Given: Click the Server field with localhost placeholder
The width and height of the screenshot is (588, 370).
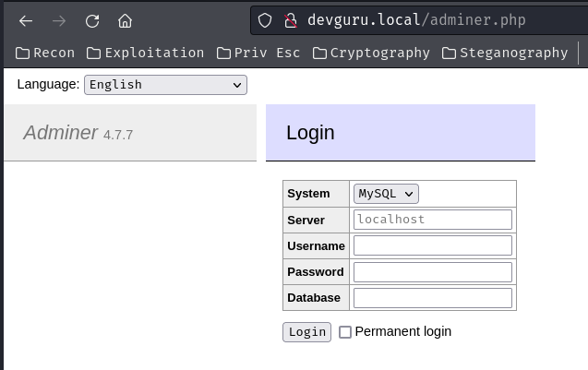Looking at the screenshot, I should (x=432, y=220).
